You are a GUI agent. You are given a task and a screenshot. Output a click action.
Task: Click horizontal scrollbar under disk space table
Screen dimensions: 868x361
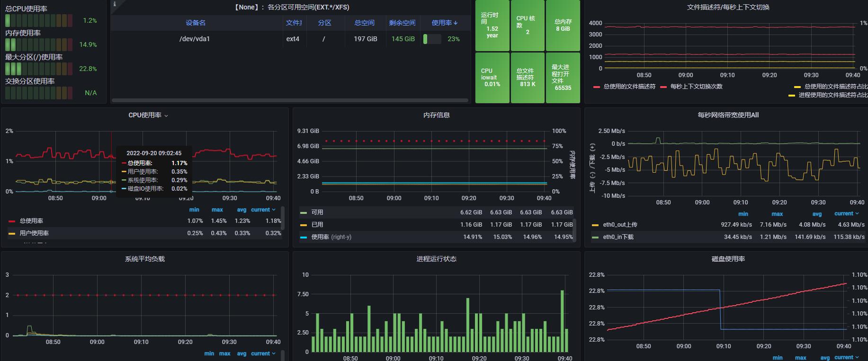(290, 100)
